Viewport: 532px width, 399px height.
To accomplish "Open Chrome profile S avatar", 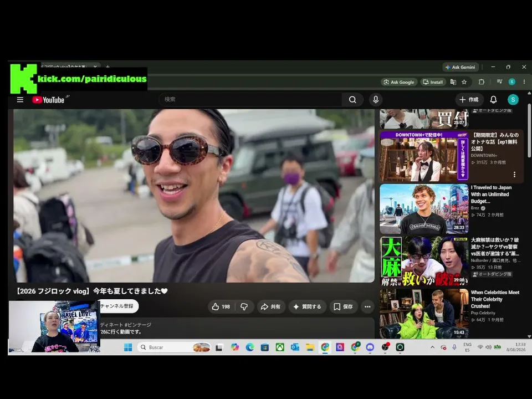I will click(512, 82).
